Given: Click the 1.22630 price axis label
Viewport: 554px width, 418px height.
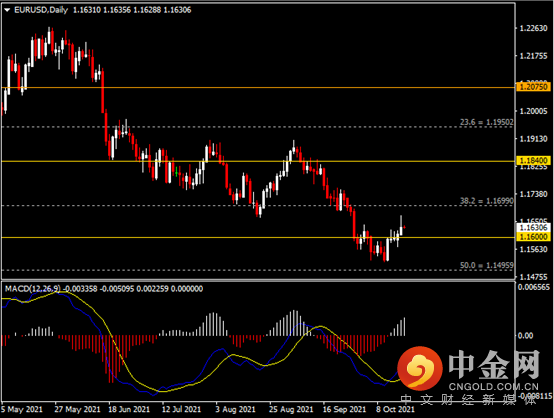Looking at the screenshot, I should click(534, 28).
